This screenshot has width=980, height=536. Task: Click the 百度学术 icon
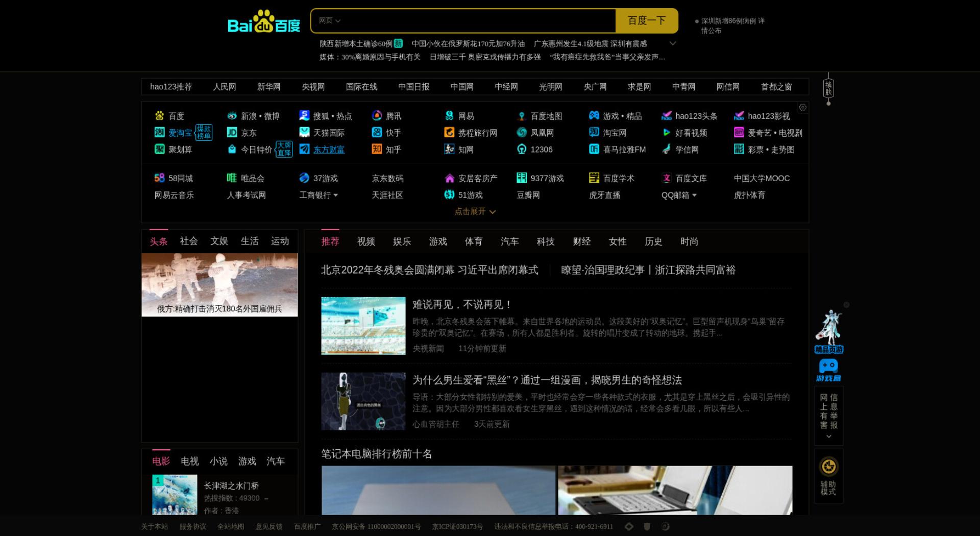(x=594, y=178)
